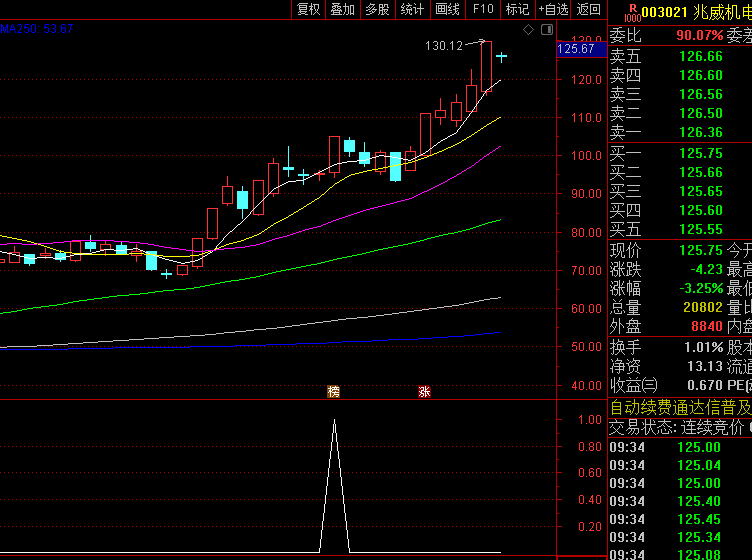
Task: Select the 卖三 ask price 126.56
Action: click(701, 94)
